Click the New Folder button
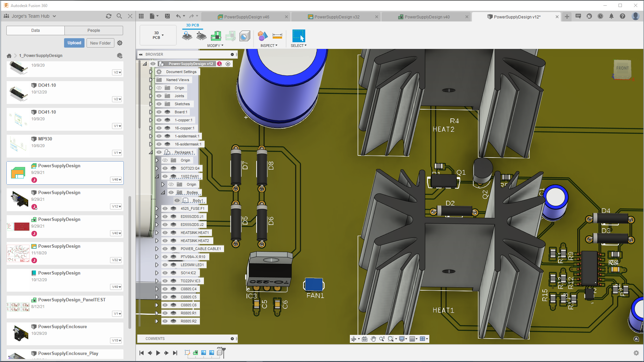 click(100, 43)
